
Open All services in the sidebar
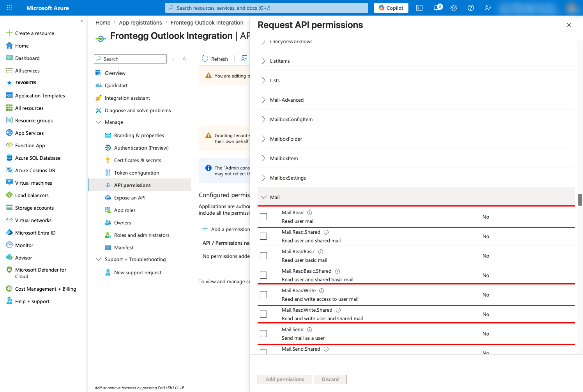pyautogui.click(x=27, y=71)
